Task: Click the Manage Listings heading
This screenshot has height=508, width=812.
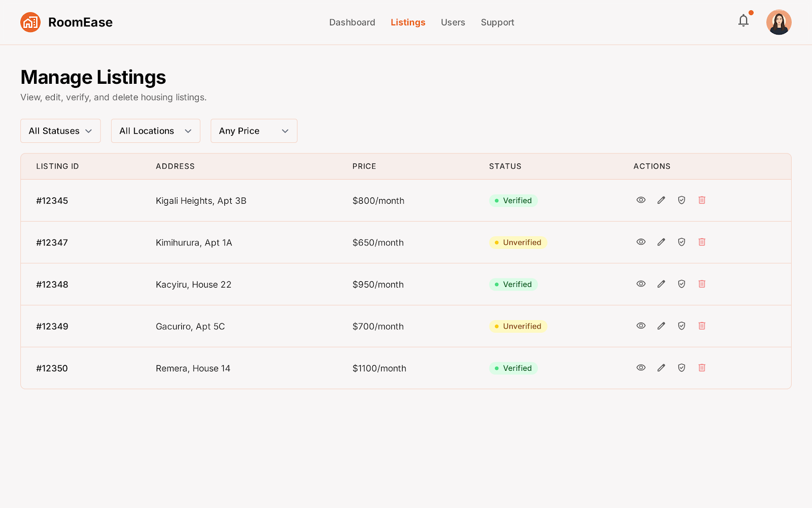Action: point(93,77)
